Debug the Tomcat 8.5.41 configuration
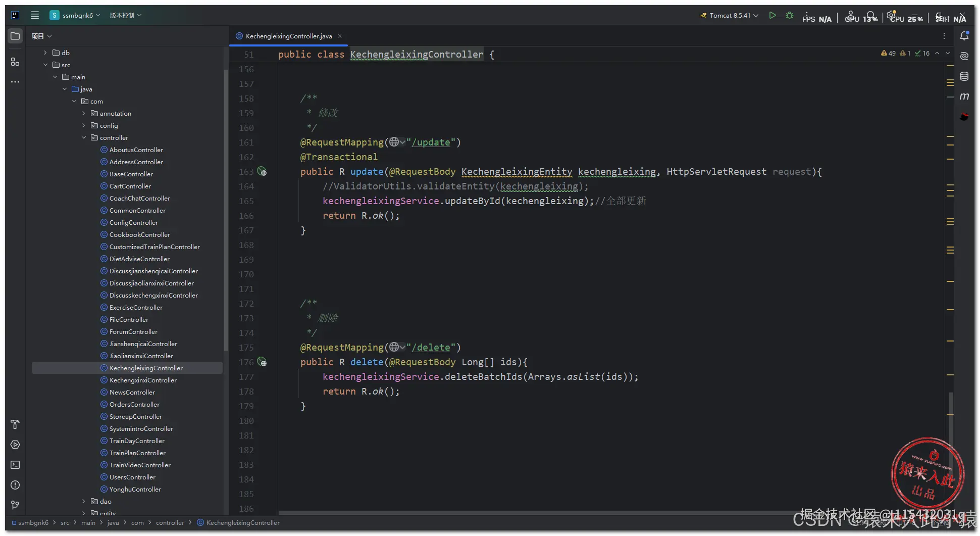The height and width of the screenshot is (536, 980). pos(790,15)
